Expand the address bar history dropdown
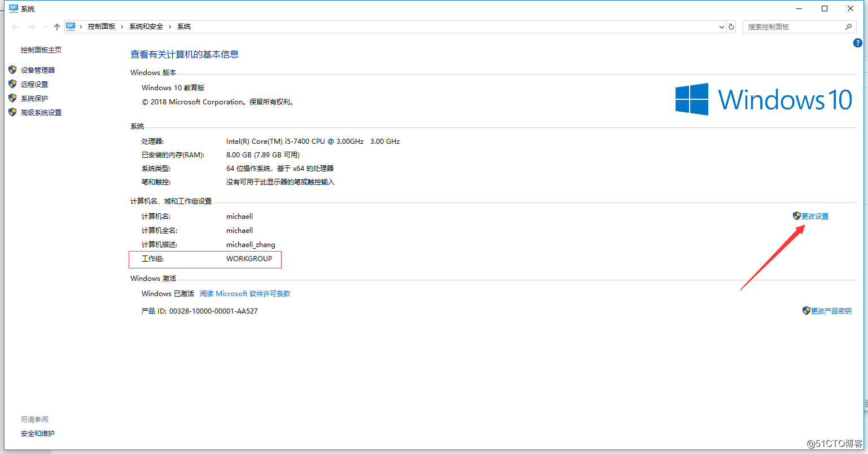Screen dimensions: 868x454 721,27
